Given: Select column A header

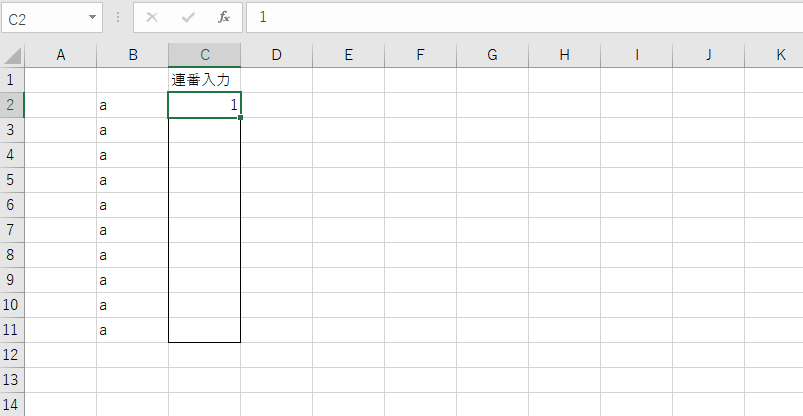Looking at the screenshot, I should [x=61, y=55].
